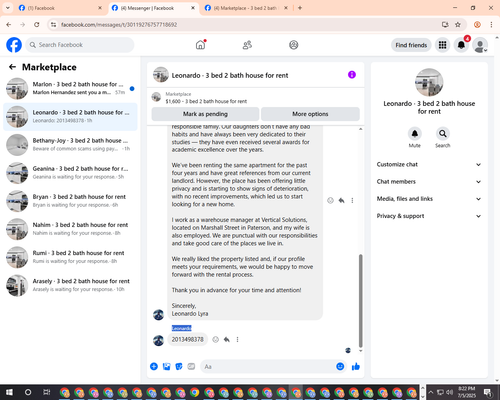Expand Chat members section
The width and height of the screenshot is (500, 400).
pos(429,182)
